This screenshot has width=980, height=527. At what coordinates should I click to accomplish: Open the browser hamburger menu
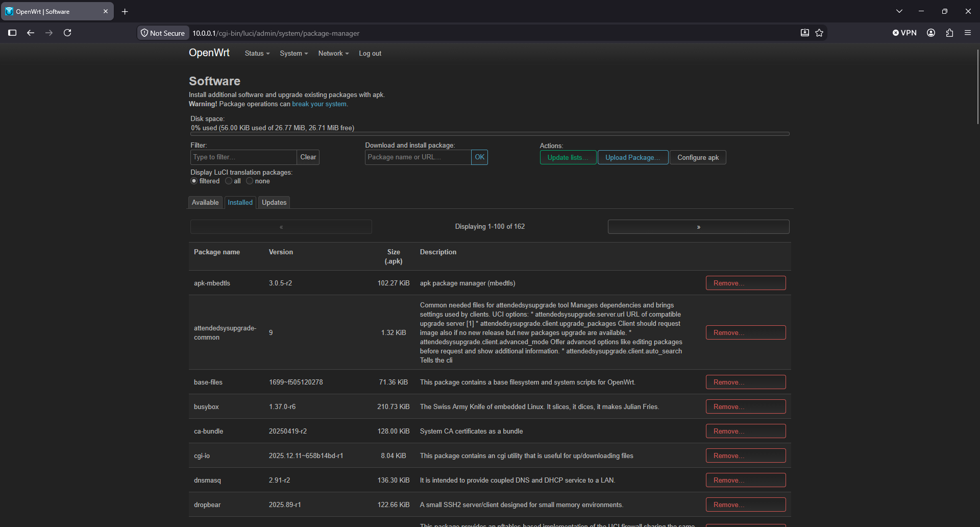click(968, 33)
